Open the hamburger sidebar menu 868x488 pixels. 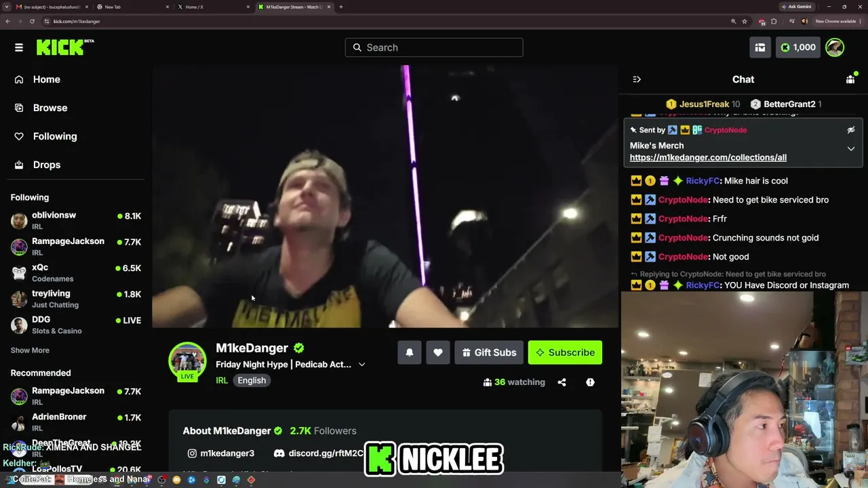(x=19, y=47)
